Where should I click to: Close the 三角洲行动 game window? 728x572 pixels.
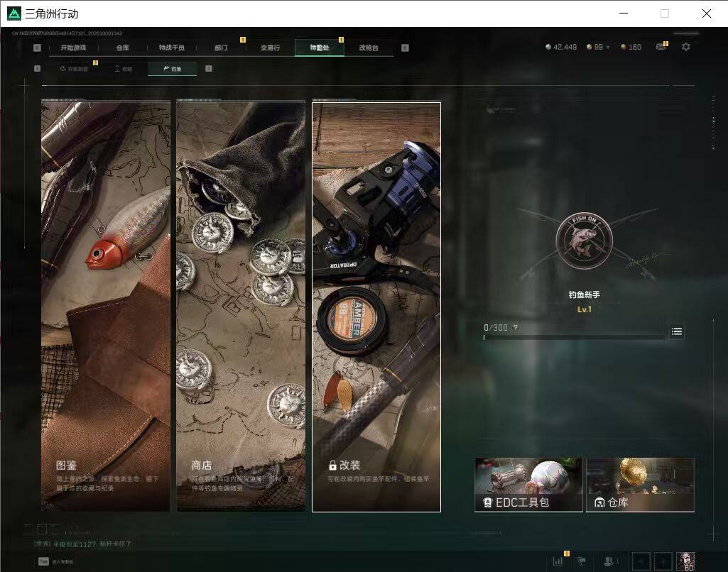706,13
